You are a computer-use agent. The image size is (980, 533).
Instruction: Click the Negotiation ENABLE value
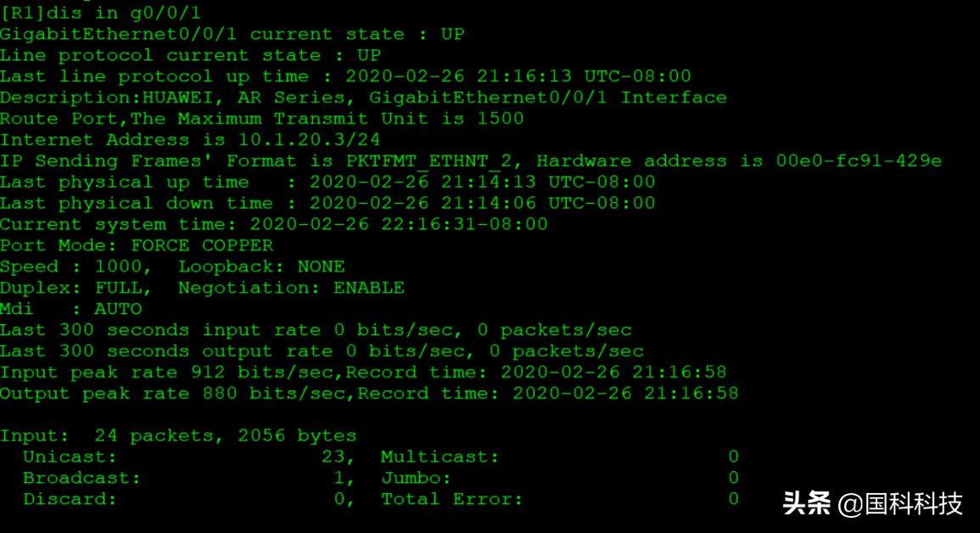click(x=369, y=288)
